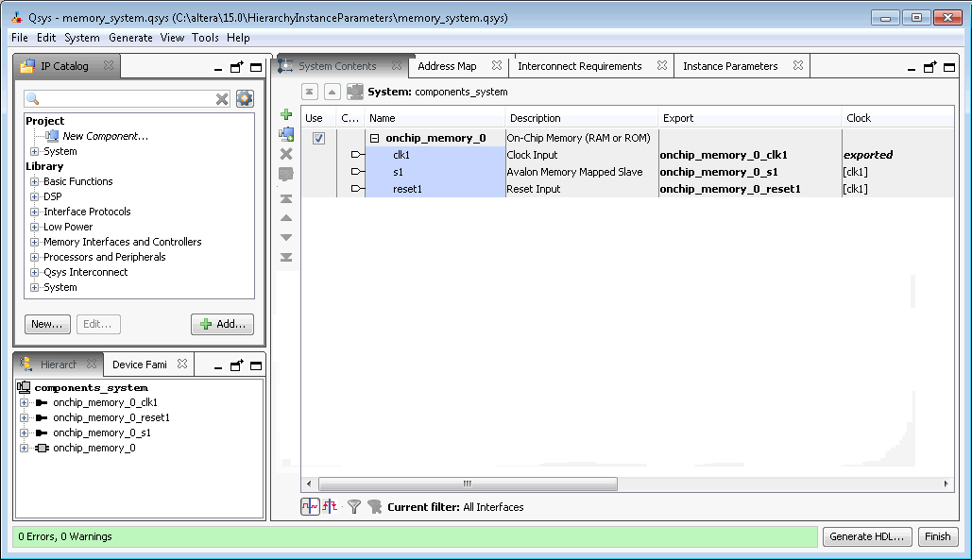Minimize the Hierarchy panel
This screenshot has height=560, width=972.
pyautogui.click(x=217, y=366)
